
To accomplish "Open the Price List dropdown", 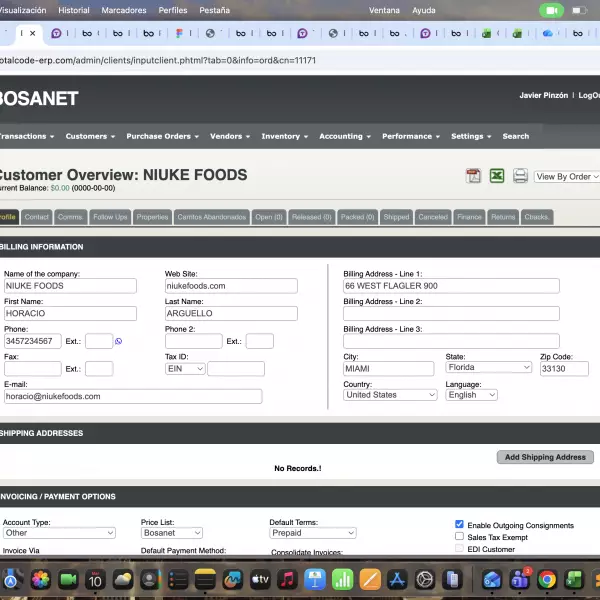I will pos(172,533).
